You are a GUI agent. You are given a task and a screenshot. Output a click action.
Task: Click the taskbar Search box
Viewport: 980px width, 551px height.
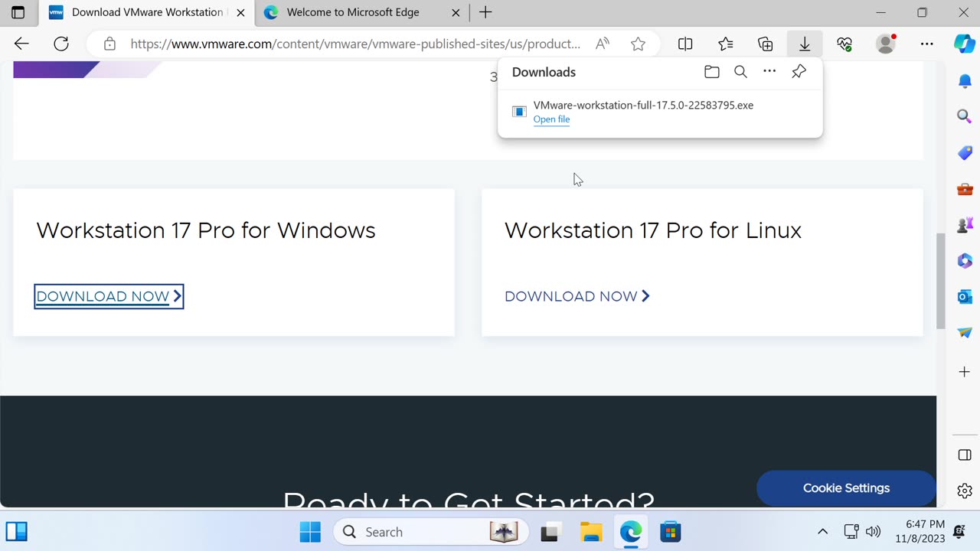[430, 532]
